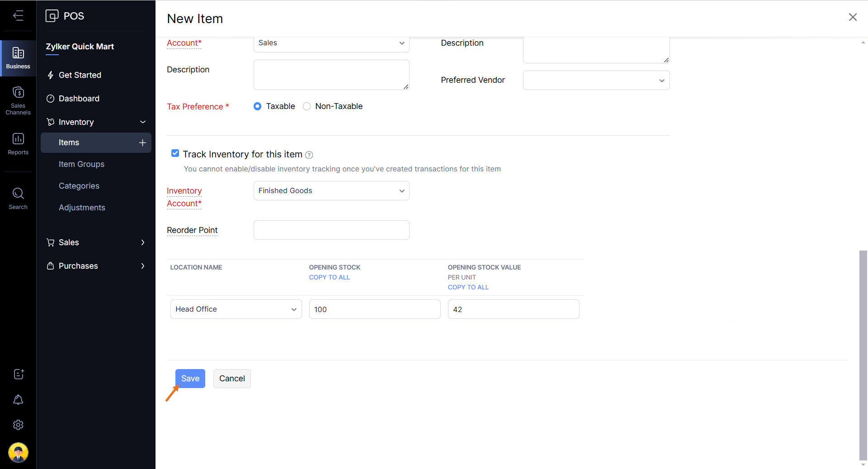The width and height of the screenshot is (868, 469).
Task: Open Adjustments in the Inventory menu
Action: [82, 208]
